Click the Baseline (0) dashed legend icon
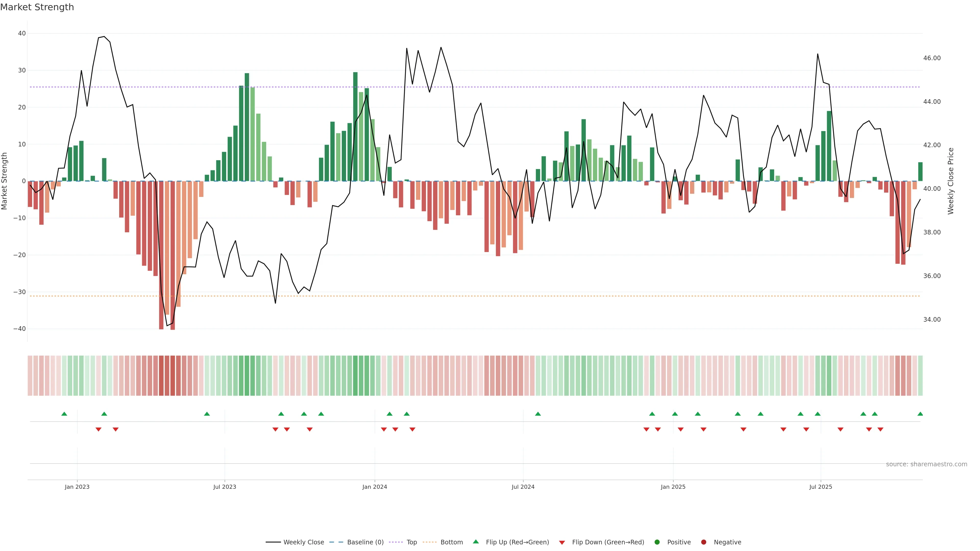Image resolution: width=980 pixels, height=551 pixels. point(336,542)
